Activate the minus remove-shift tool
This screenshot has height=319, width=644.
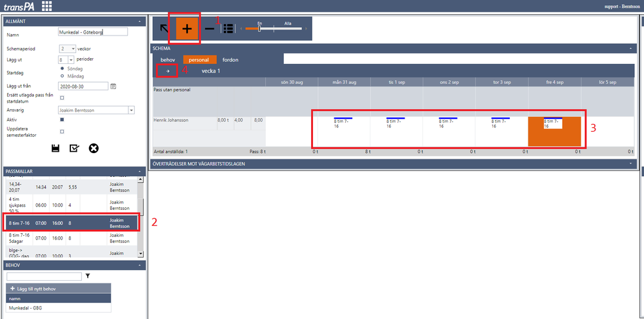coord(210,28)
